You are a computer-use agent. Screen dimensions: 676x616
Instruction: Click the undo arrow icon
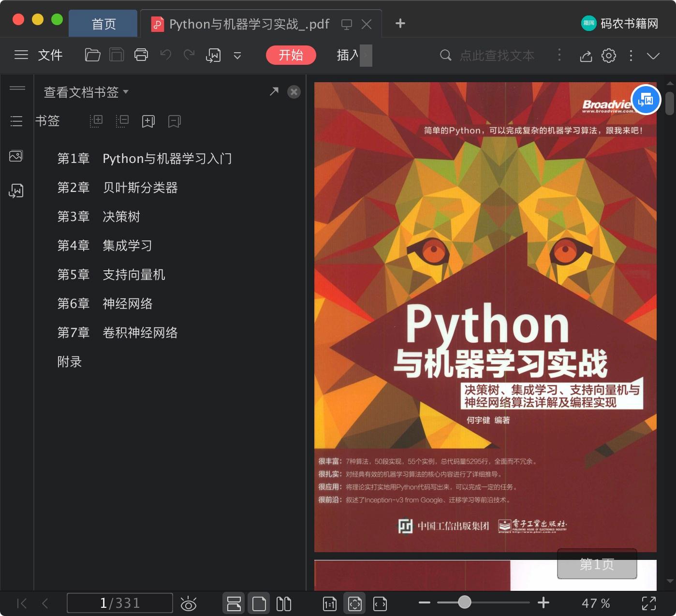(x=166, y=55)
